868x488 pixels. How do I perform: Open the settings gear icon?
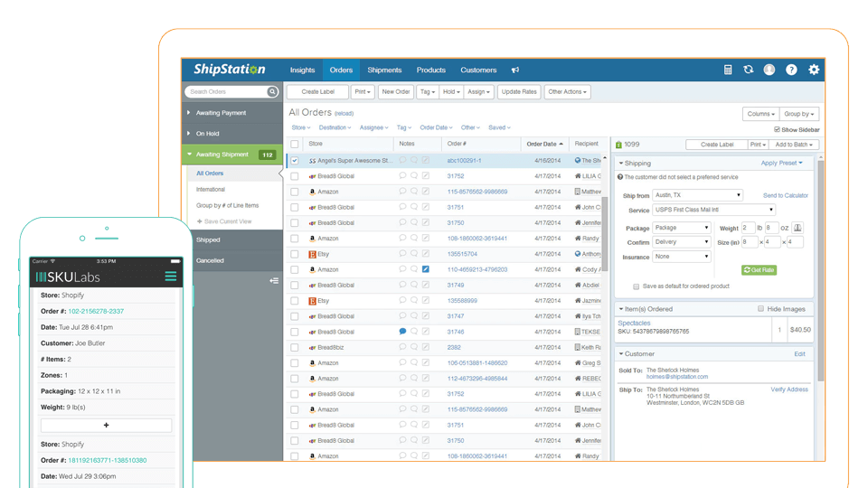point(813,70)
